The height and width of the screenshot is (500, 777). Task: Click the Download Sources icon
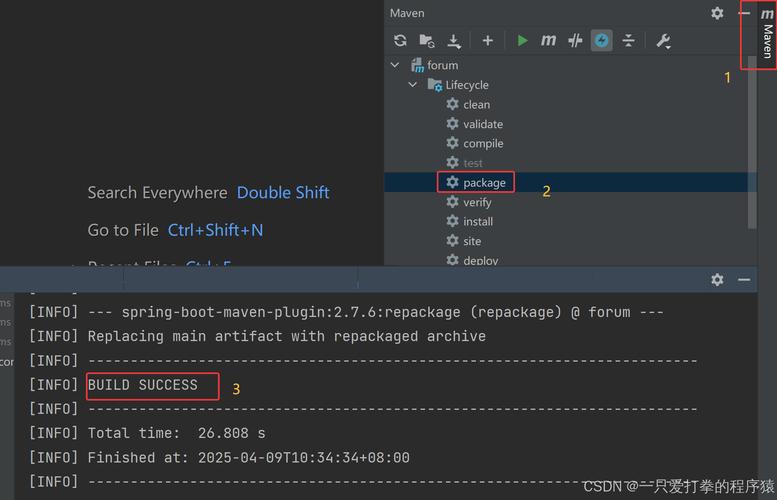[454, 41]
